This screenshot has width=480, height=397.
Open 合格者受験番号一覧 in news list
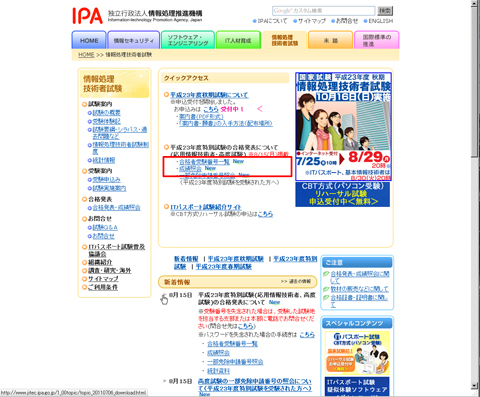(232, 344)
